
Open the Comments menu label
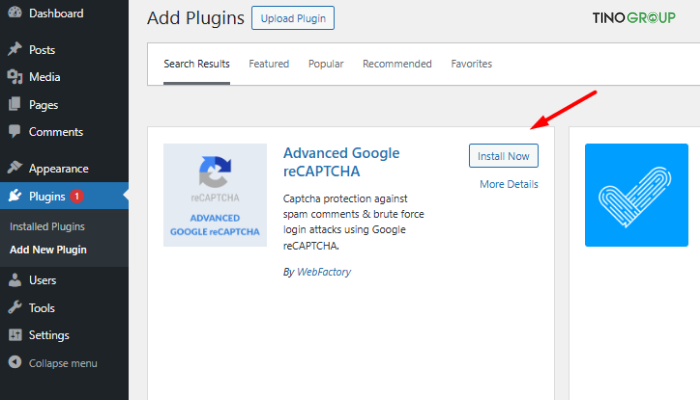56,132
